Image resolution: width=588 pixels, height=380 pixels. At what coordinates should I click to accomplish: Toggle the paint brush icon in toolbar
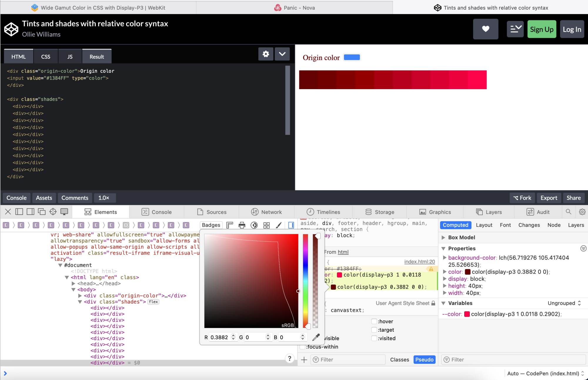[278, 225]
